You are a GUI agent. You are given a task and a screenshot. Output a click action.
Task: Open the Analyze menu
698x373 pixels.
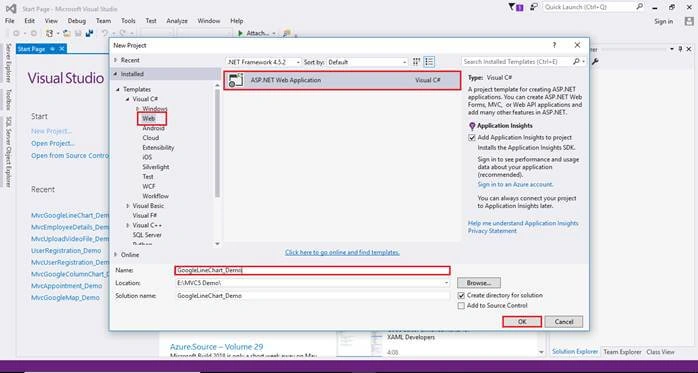177,21
